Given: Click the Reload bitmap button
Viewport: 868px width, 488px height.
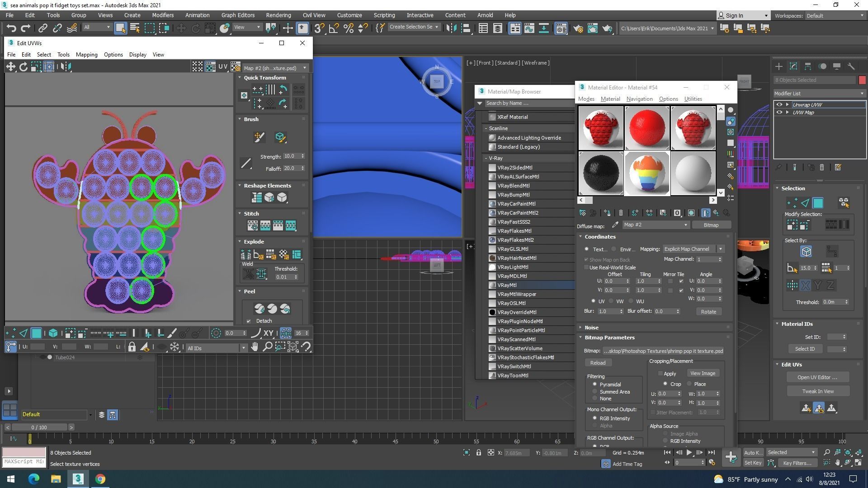Looking at the screenshot, I should pyautogui.click(x=597, y=363).
